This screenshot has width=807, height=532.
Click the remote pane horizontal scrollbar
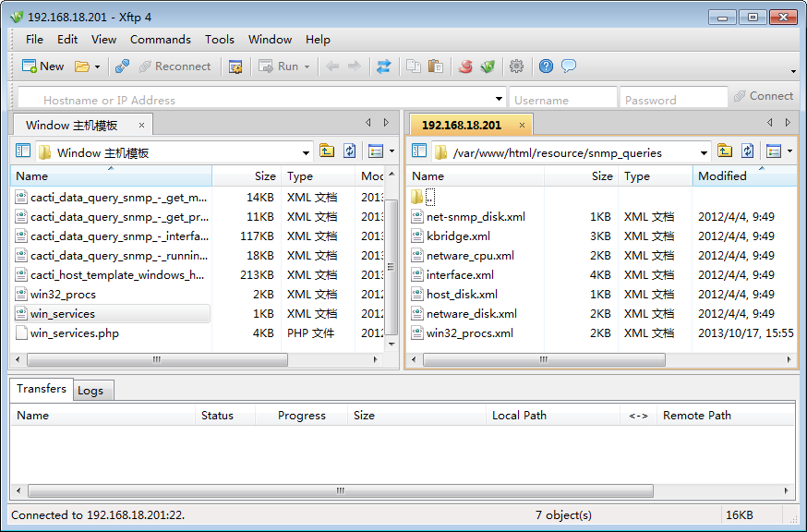(544, 359)
